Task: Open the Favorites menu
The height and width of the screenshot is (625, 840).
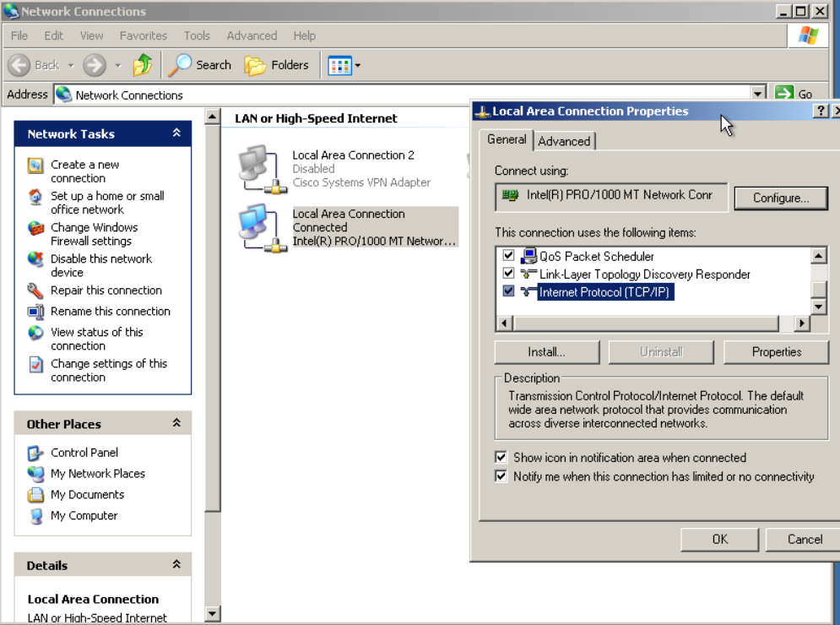Action: pyautogui.click(x=144, y=36)
